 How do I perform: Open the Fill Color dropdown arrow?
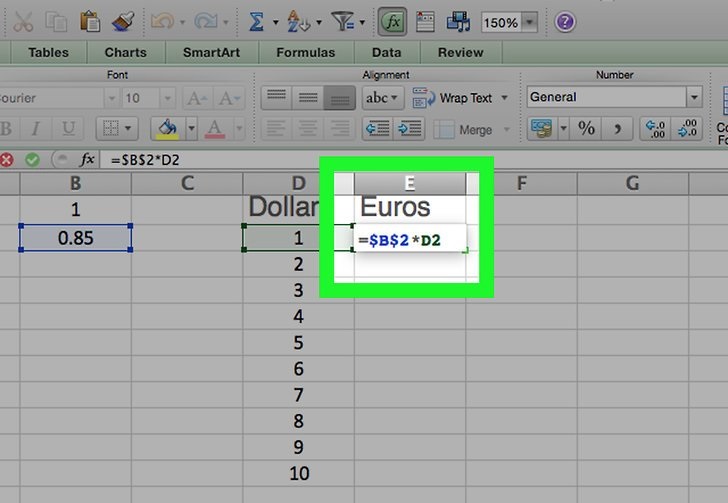[192, 129]
